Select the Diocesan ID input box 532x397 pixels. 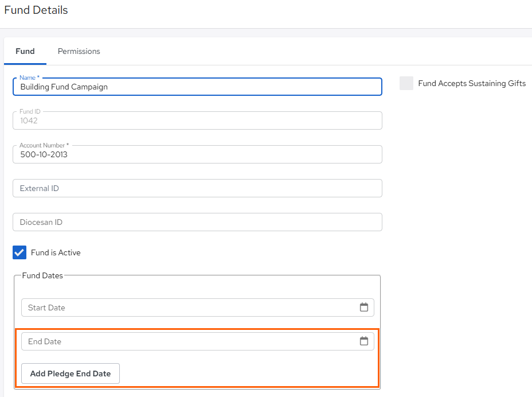pyautogui.click(x=197, y=222)
